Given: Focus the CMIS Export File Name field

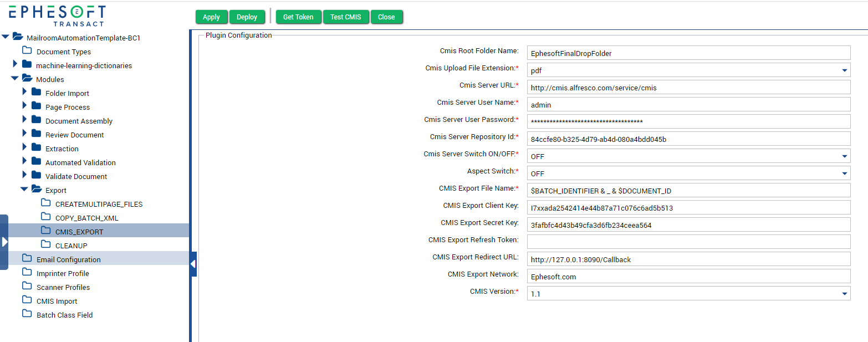Looking at the screenshot, I should click(688, 190).
